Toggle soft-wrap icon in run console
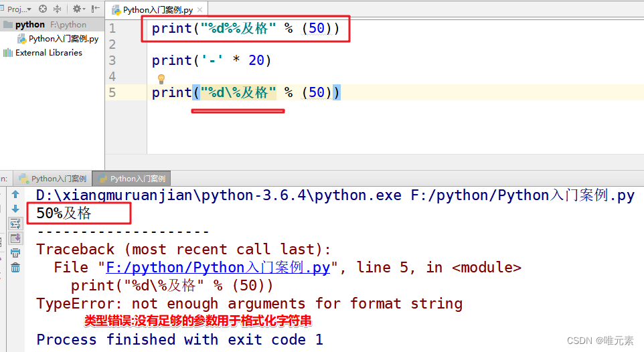644x352 pixels. (x=15, y=224)
